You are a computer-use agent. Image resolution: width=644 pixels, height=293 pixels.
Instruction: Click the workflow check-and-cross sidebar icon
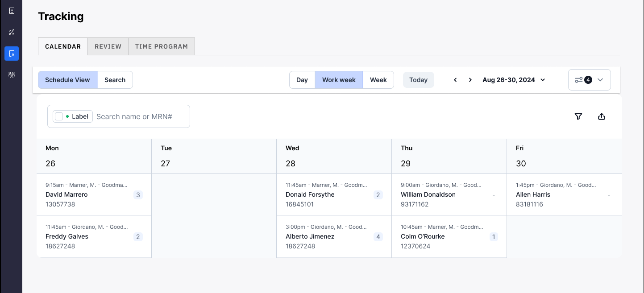point(12,32)
